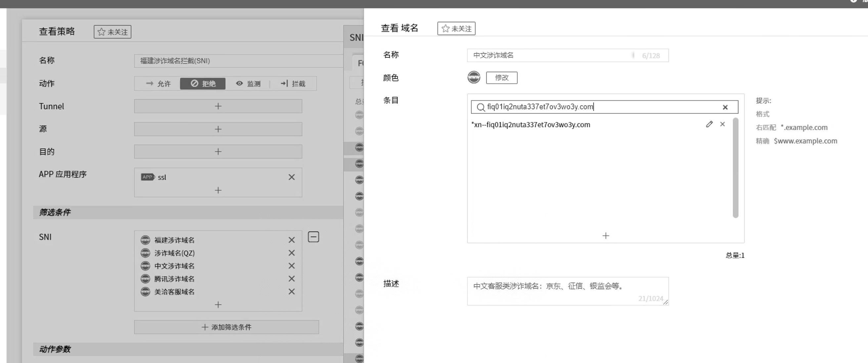Toggle 未关注 star in 查看策略 panel
This screenshot has width=868, height=363.
(x=112, y=32)
